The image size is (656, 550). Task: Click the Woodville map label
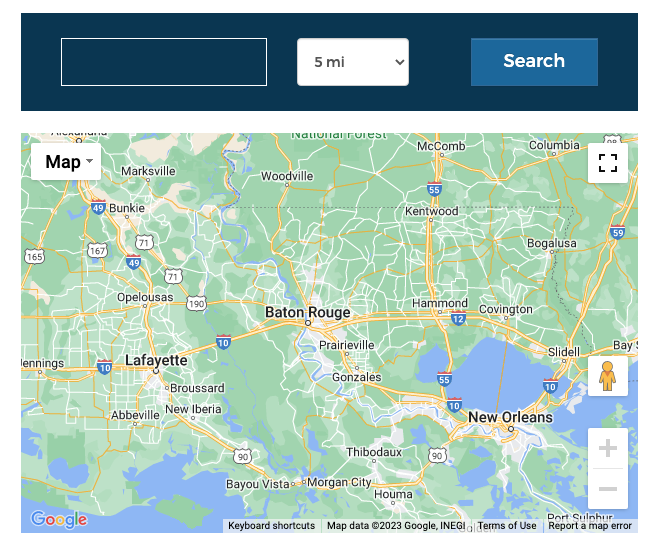pyautogui.click(x=287, y=176)
